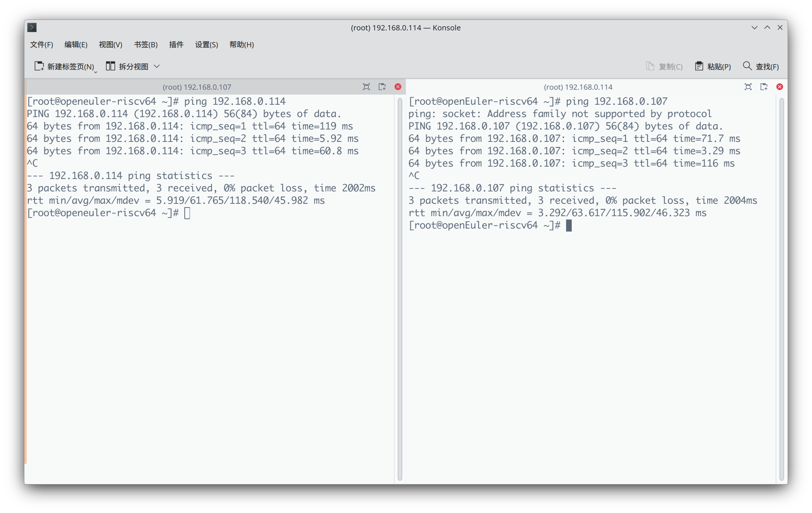Click the 拆分视图 split view icon

tap(110, 66)
